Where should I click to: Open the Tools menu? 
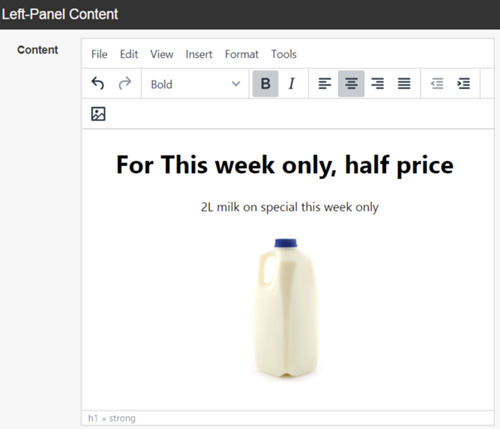tap(284, 54)
